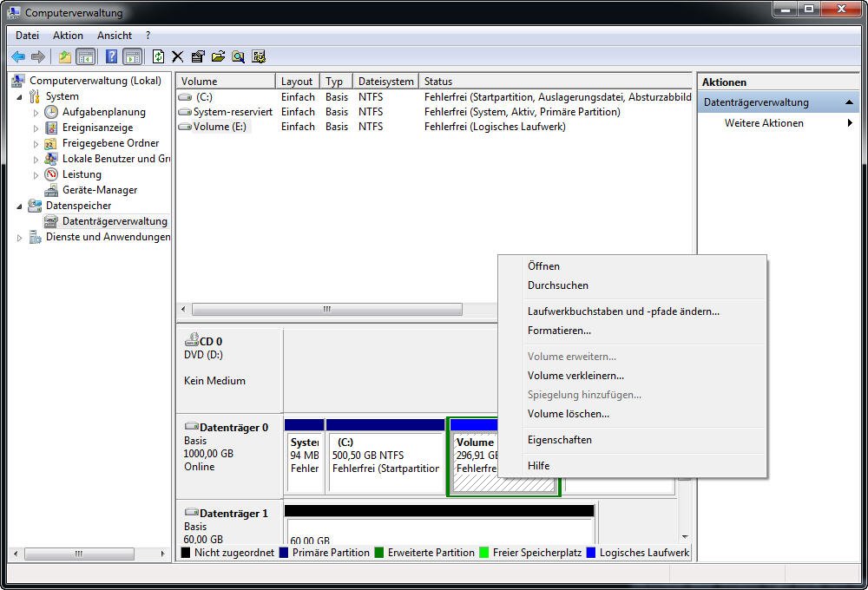868x590 pixels.
Task: Click the open folder toolbar icon
Action: pos(218,56)
